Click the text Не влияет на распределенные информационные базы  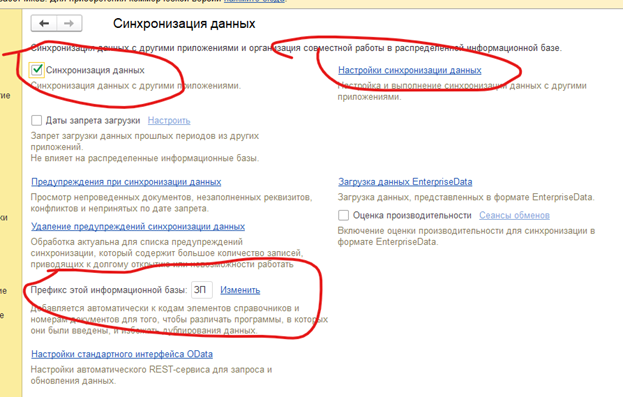pyautogui.click(x=145, y=158)
